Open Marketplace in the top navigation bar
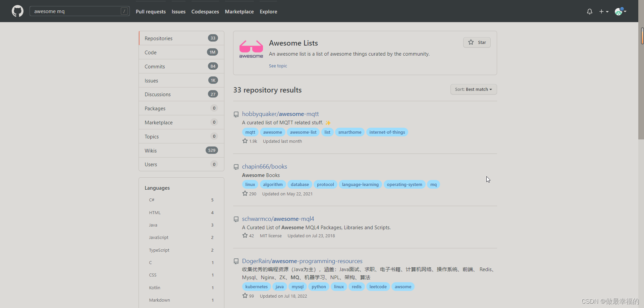The image size is (644, 308). tap(239, 11)
